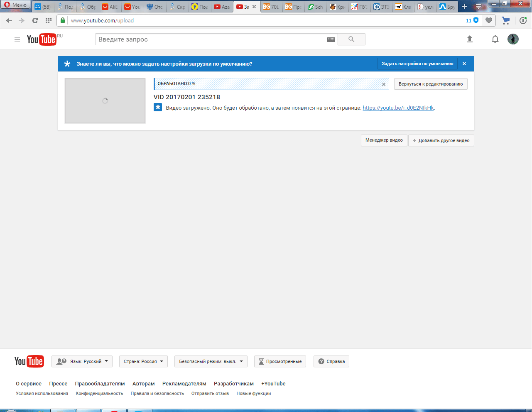Open the hamburger guide menu
Screen dimensions: 532x412
[x=17, y=39]
